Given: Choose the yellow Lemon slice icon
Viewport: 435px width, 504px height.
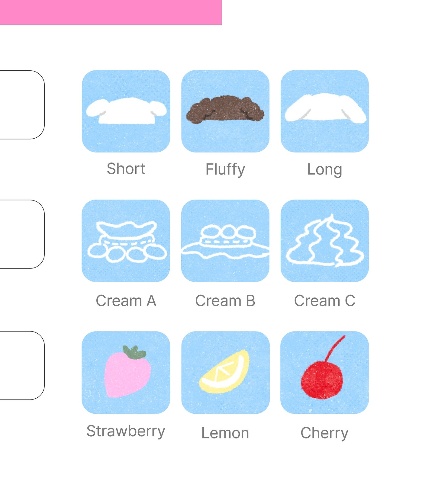Looking at the screenshot, I should click(225, 372).
